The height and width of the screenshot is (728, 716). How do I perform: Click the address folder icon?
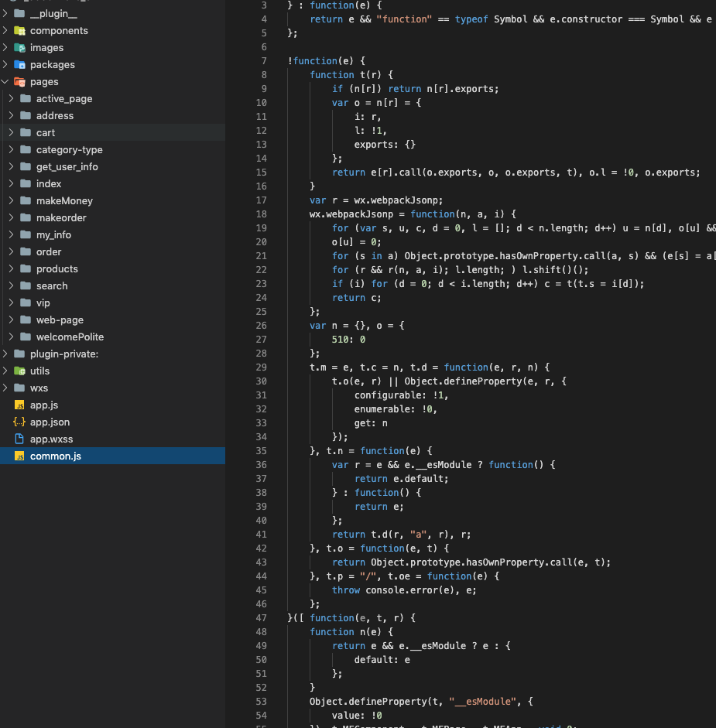[x=26, y=115]
